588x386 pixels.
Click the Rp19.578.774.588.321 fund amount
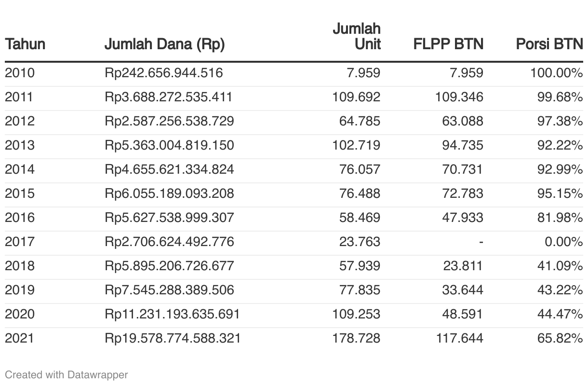173,338
